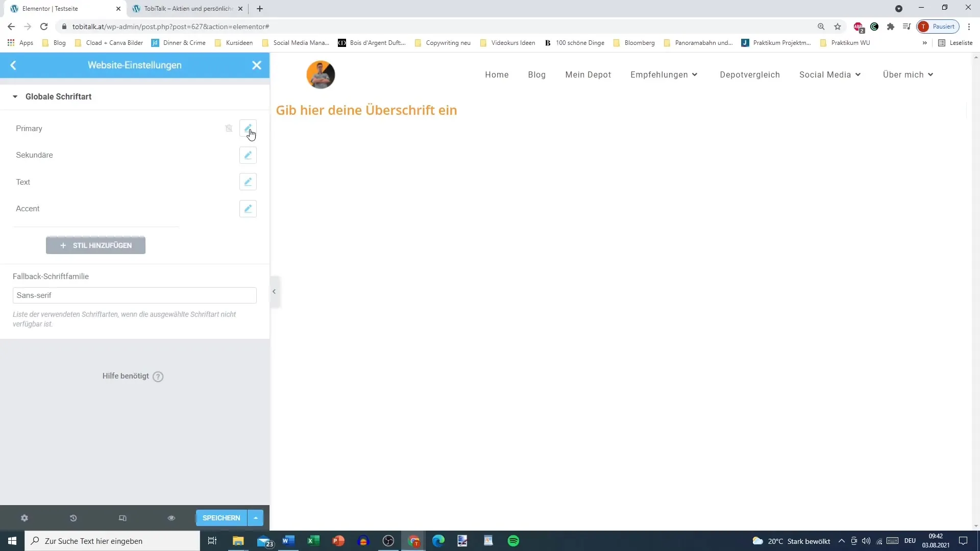
Task: Show more bookmarks chevron
Action: [x=924, y=43]
